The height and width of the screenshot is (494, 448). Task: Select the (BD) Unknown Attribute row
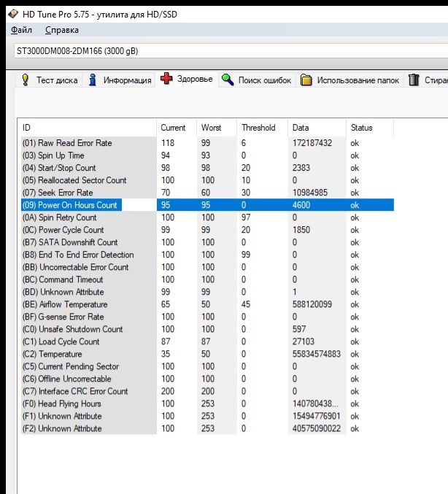(207, 292)
